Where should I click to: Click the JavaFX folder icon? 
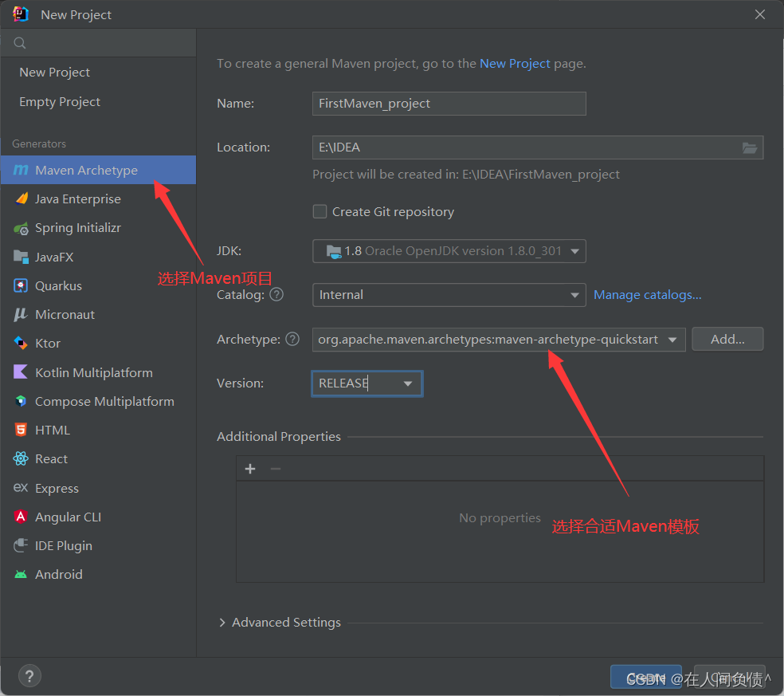point(21,257)
